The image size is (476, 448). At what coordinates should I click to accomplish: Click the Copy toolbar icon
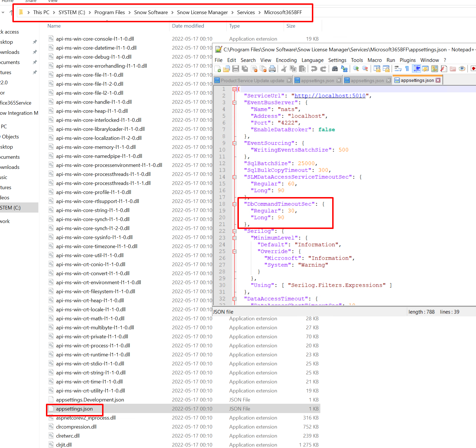pyautogui.click(x=293, y=69)
